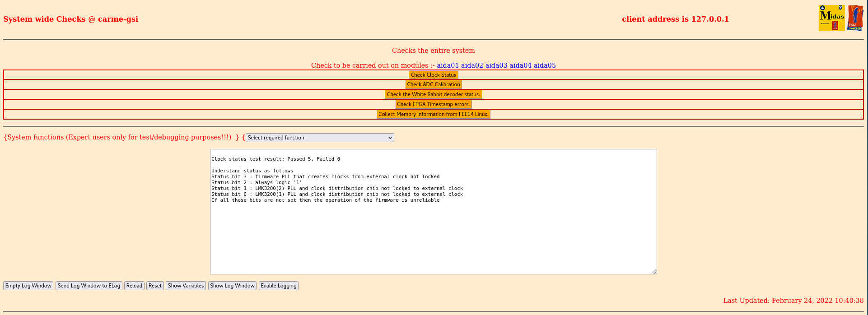Click inside the clock status log textarea
868x315 pixels.
pyautogui.click(x=433, y=235)
